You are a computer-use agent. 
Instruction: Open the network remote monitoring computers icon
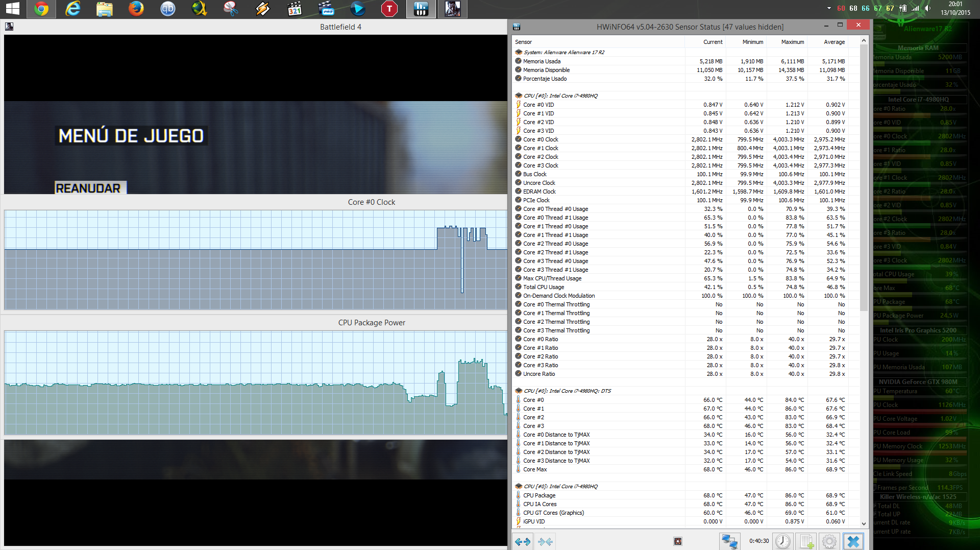click(730, 541)
